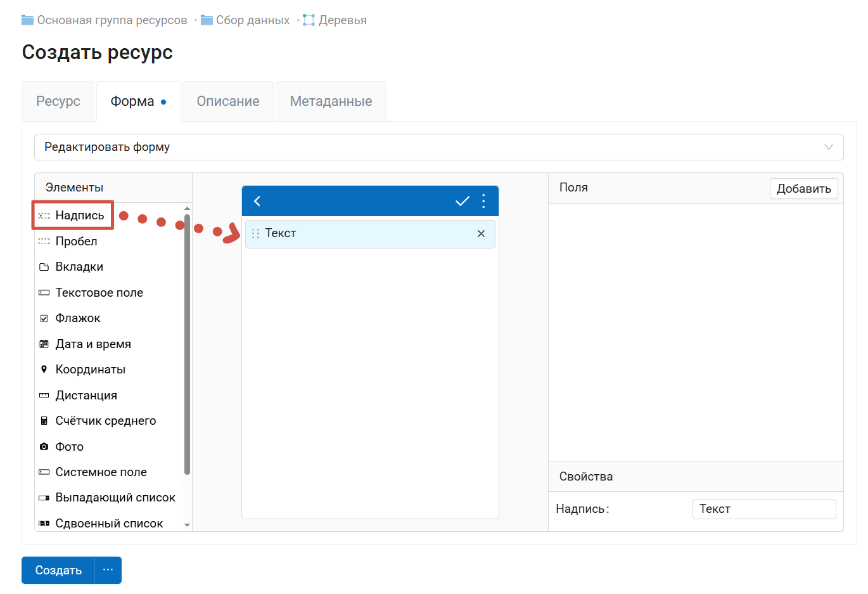
Task: Click the Надпись property text field
Action: pos(763,509)
